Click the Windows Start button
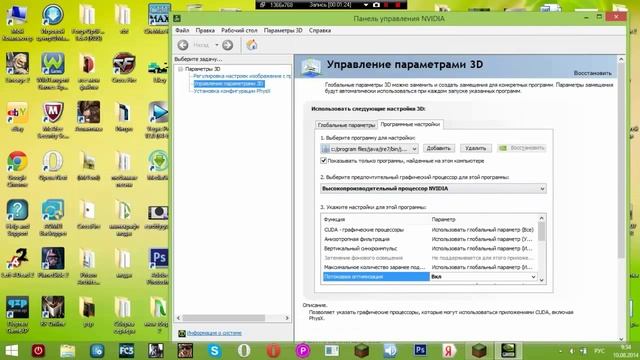Screen dimensions: 640x360 click(x=11, y=351)
